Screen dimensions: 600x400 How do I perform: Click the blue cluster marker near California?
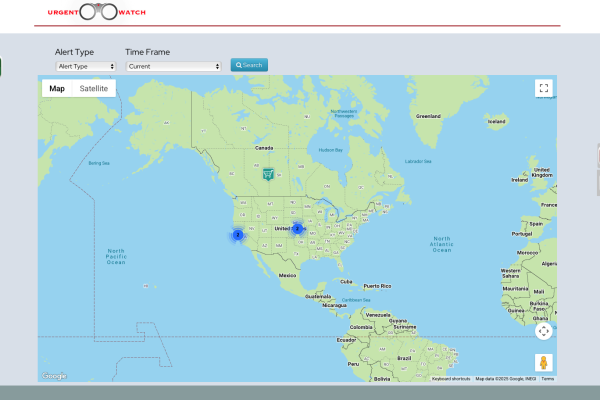click(238, 234)
